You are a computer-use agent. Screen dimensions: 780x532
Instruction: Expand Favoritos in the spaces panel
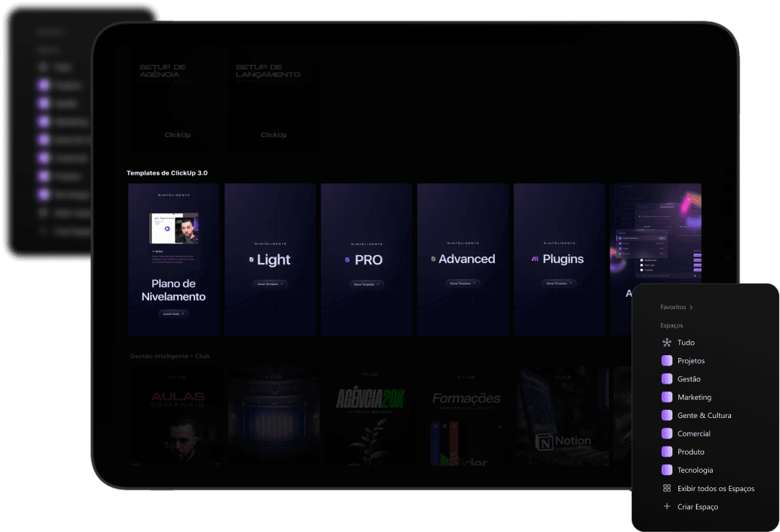tap(676, 307)
